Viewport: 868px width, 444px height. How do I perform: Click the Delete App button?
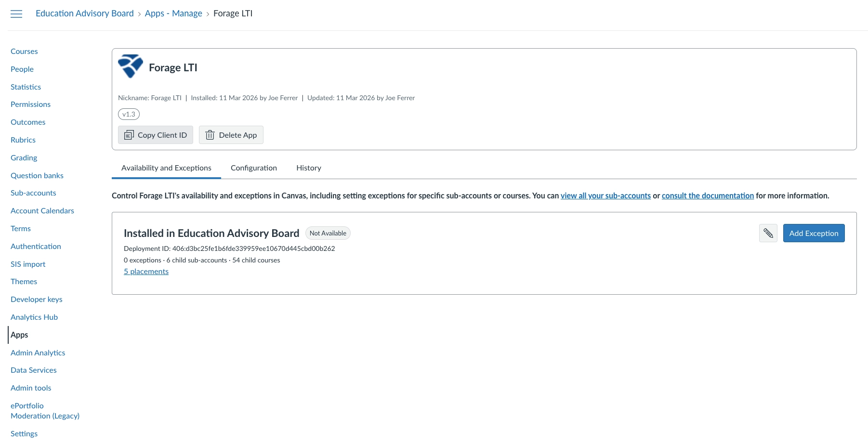click(x=231, y=135)
